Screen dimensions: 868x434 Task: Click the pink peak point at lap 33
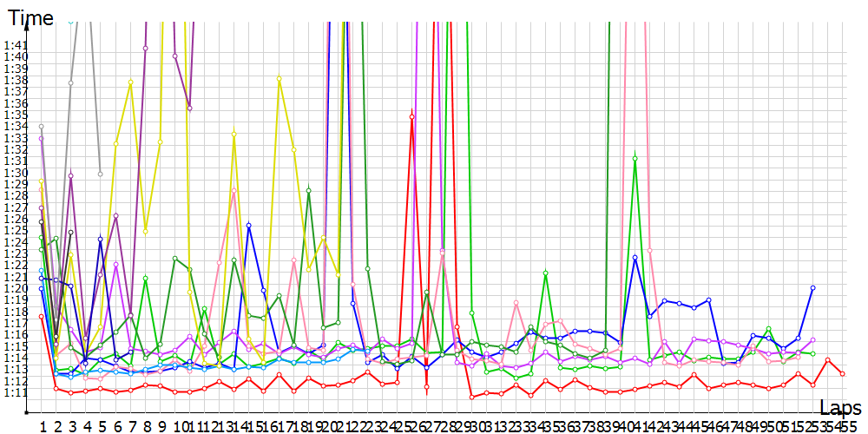[x=516, y=302]
